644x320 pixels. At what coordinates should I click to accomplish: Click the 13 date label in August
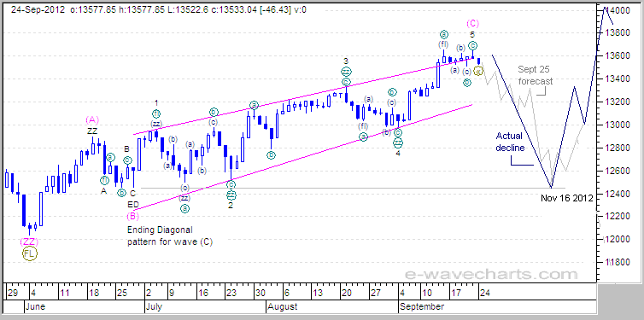317,294
